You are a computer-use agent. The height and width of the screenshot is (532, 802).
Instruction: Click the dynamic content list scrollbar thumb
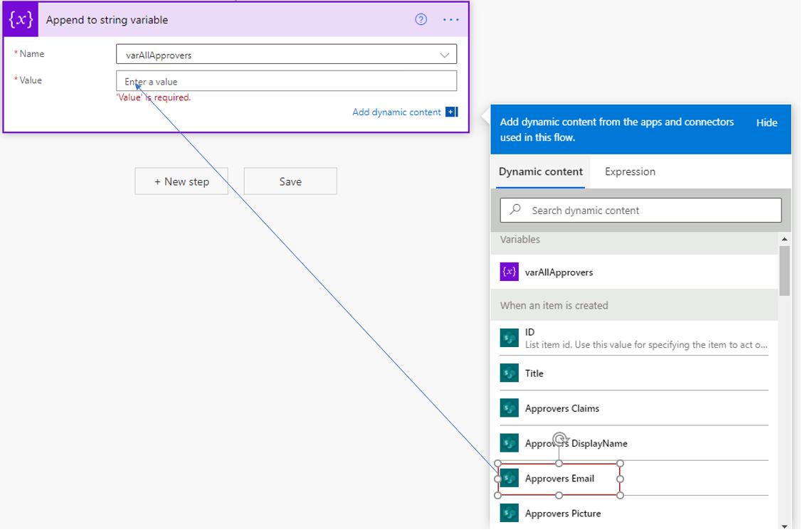785,270
